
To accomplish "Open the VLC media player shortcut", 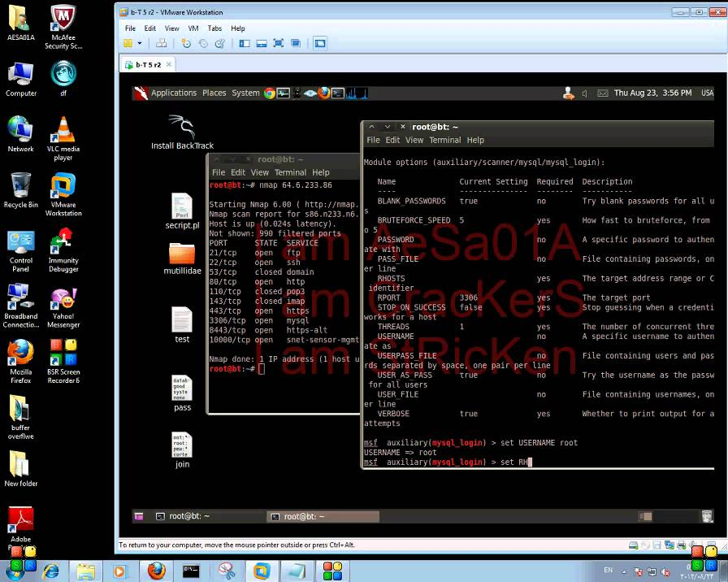I will coord(63,138).
